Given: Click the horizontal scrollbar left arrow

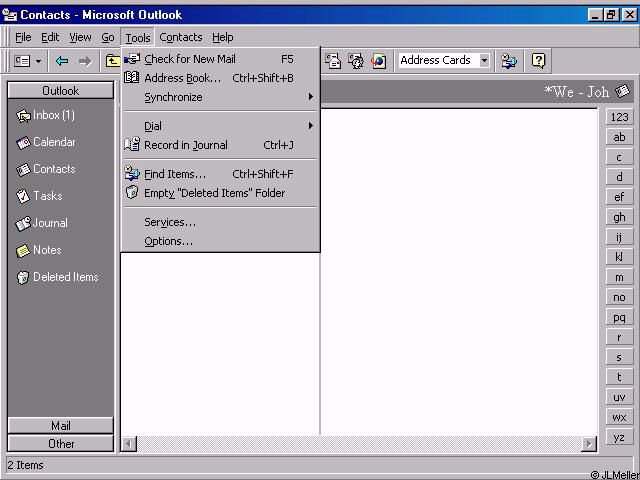Looking at the screenshot, I should tap(129, 444).
